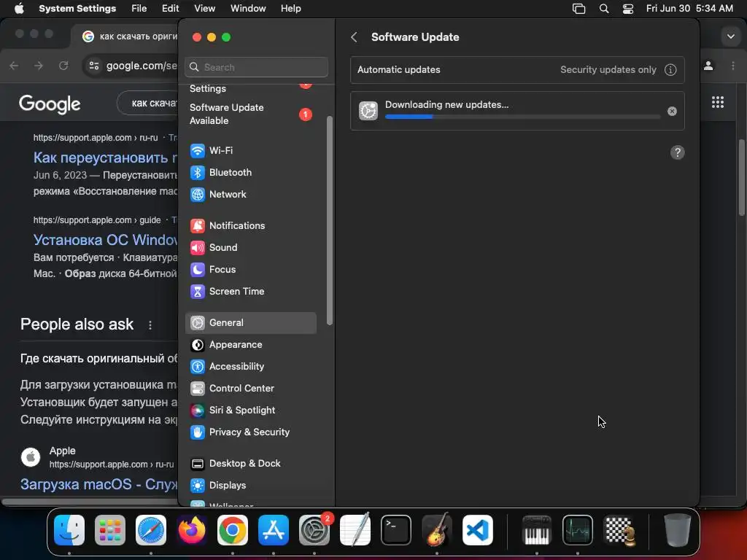
Task: Click the Stage Manager windows icon in menu bar
Action: tap(578, 9)
